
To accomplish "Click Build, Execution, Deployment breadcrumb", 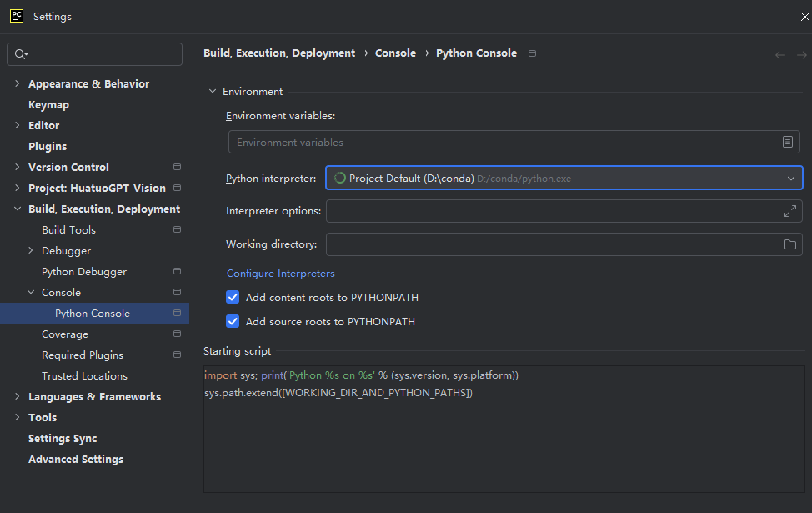I will 279,53.
